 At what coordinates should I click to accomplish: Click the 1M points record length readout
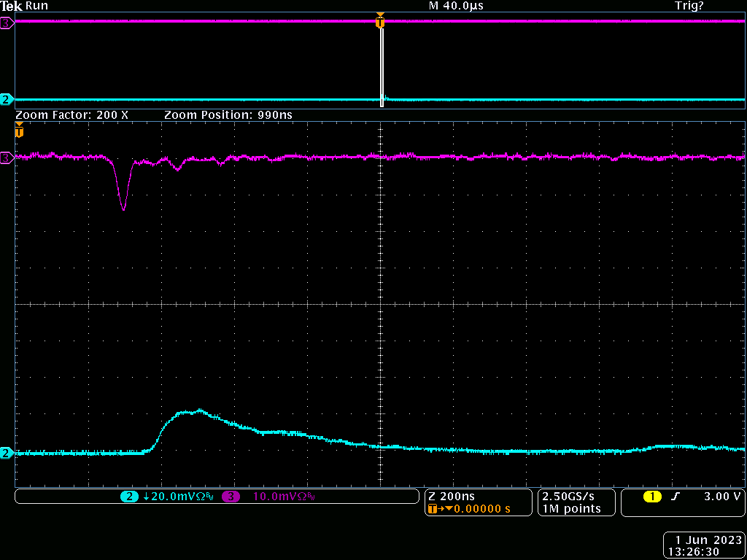pyautogui.click(x=570, y=509)
